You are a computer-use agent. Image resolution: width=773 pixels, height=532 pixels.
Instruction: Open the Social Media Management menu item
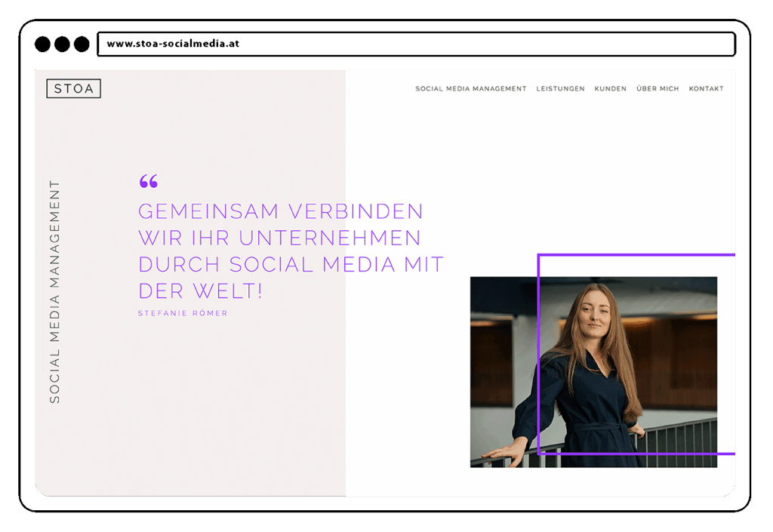click(x=471, y=89)
